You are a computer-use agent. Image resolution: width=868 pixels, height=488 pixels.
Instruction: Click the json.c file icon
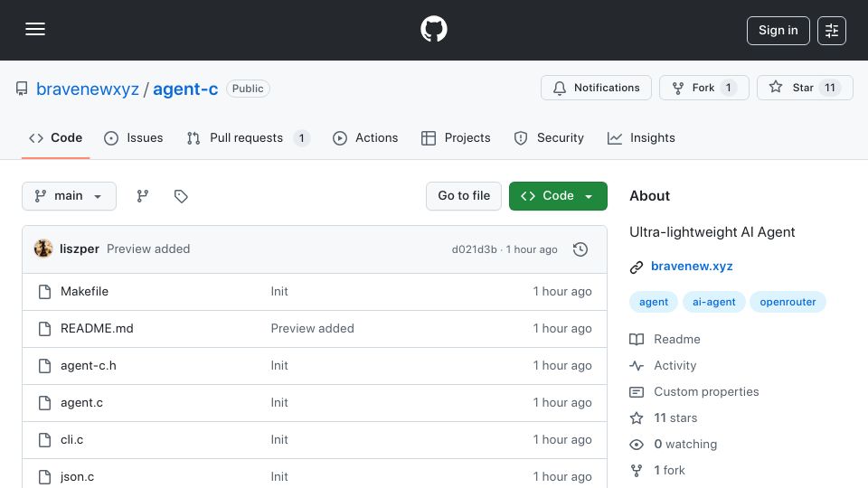45,477
